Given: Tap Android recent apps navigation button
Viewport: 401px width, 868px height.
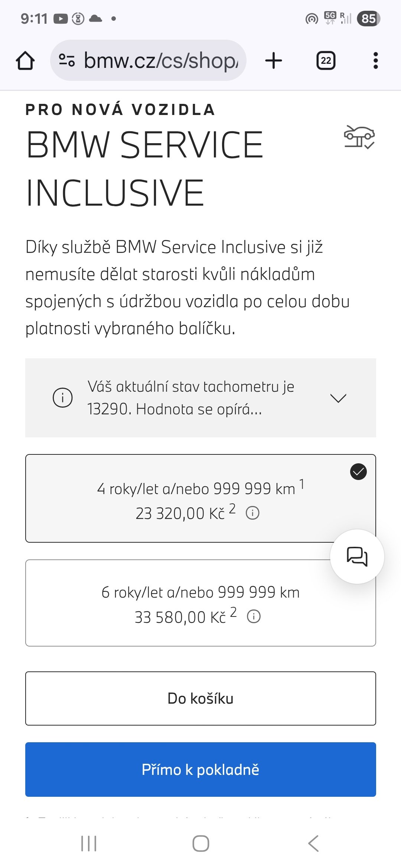Looking at the screenshot, I should pyautogui.click(x=89, y=844).
